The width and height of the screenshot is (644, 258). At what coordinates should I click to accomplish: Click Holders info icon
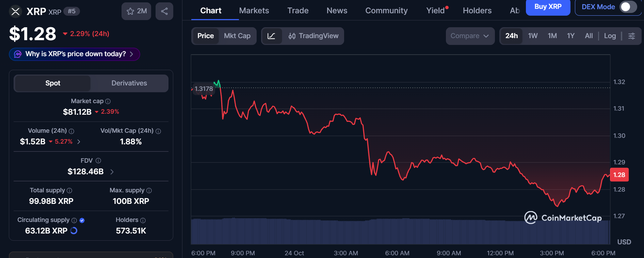143,220
